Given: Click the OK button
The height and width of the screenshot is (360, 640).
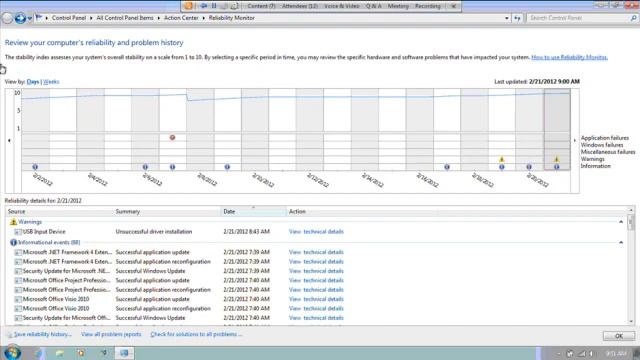Looking at the screenshot, I should (619, 336).
